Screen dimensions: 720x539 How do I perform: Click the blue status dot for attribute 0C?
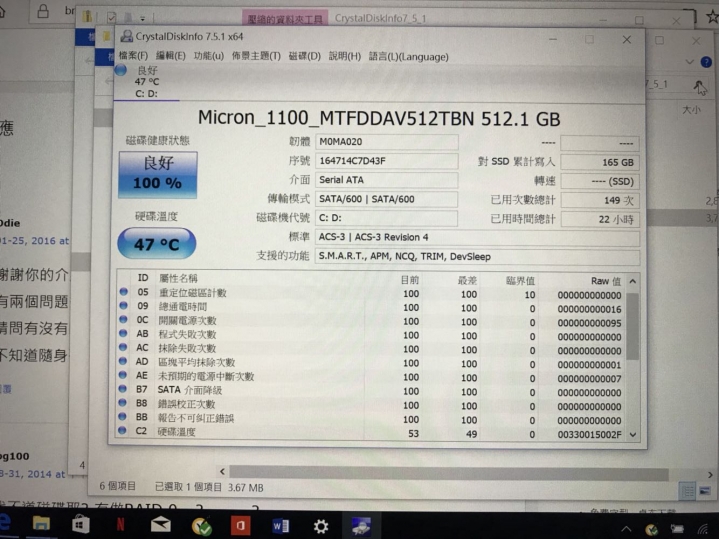click(123, 319)
